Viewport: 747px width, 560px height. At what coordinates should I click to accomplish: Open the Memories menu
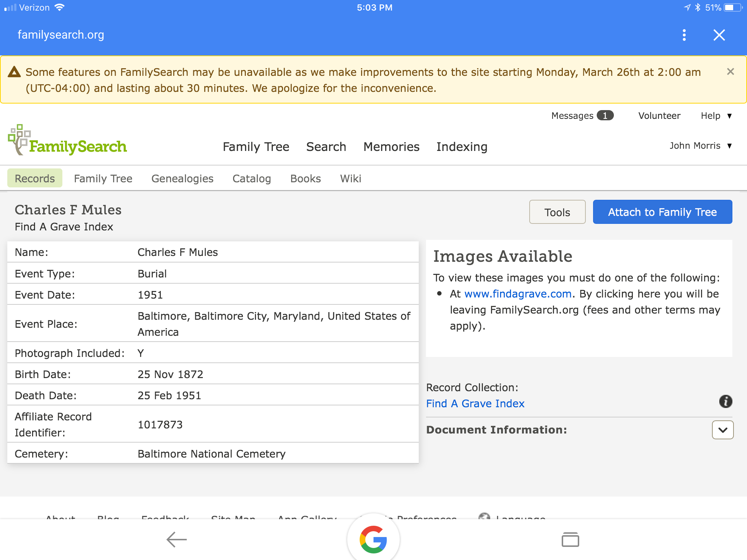tap(391, 147)
